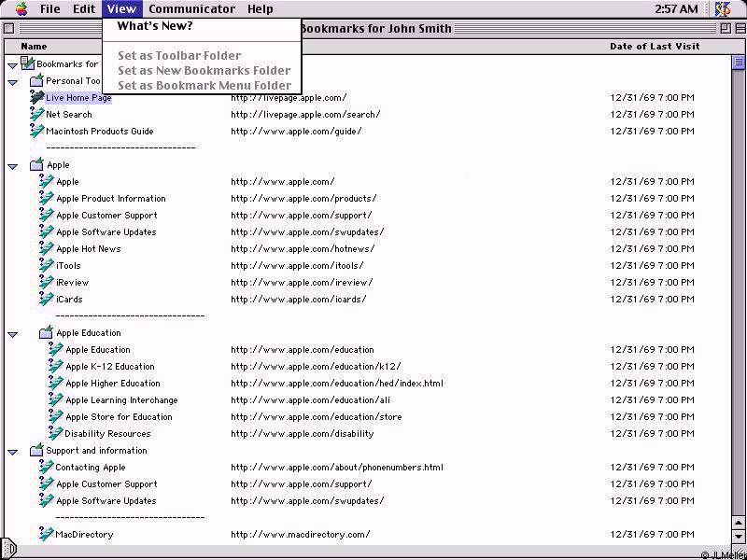This screenshot has width=747, height=560.
Task: Collapse the Apple folder disclosure triangle
Action: tap(13, 166)
